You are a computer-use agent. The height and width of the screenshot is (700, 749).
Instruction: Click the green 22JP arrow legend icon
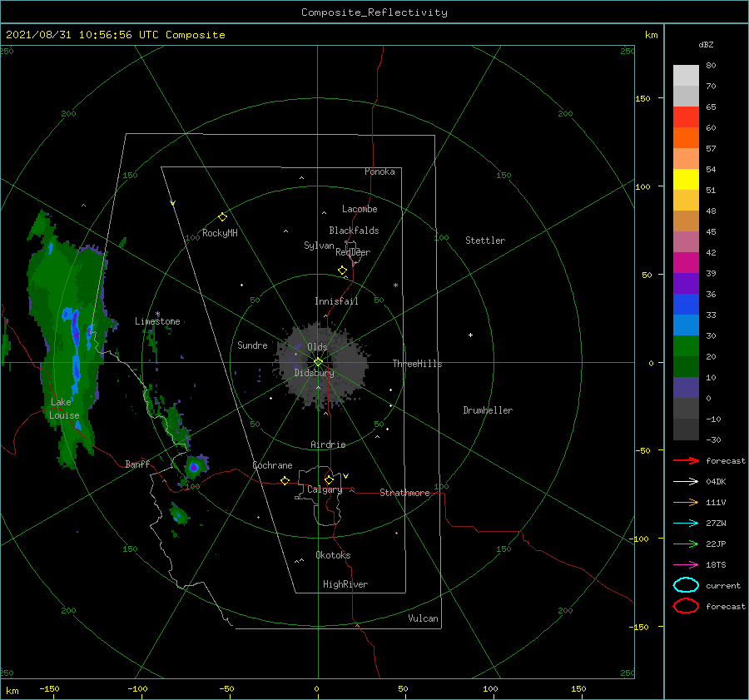[686, 544]
